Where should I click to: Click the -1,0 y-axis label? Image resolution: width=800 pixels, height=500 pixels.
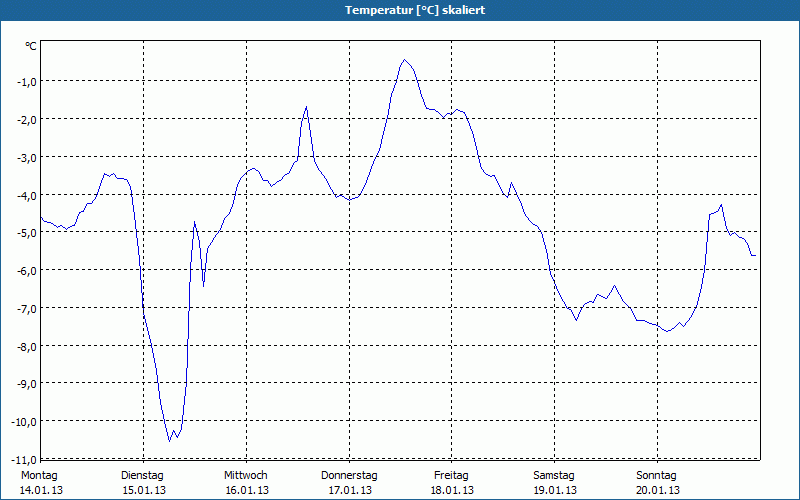click(x=26, y=81)
